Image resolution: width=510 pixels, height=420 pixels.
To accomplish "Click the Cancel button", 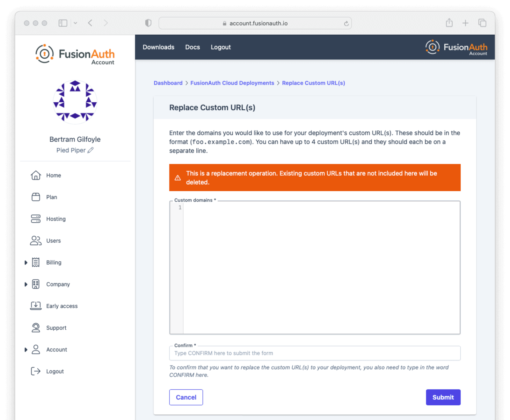I will [186, 397].
